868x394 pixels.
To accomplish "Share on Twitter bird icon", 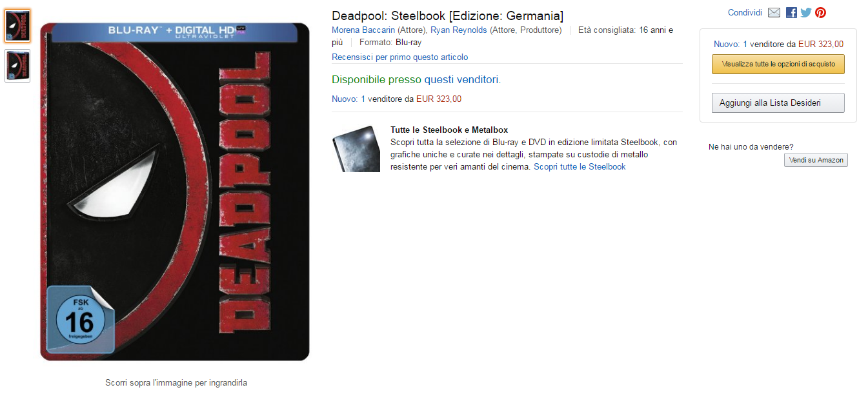I will [806, 13].
